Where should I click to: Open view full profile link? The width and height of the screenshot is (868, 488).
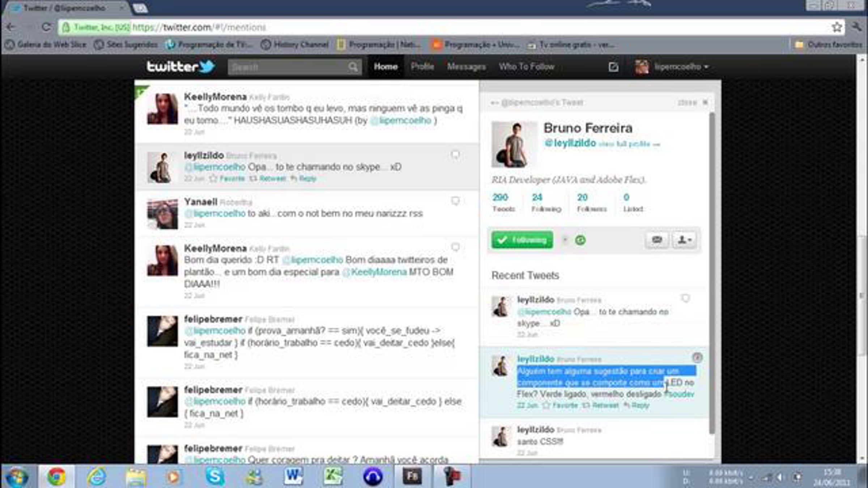point(629,144)
